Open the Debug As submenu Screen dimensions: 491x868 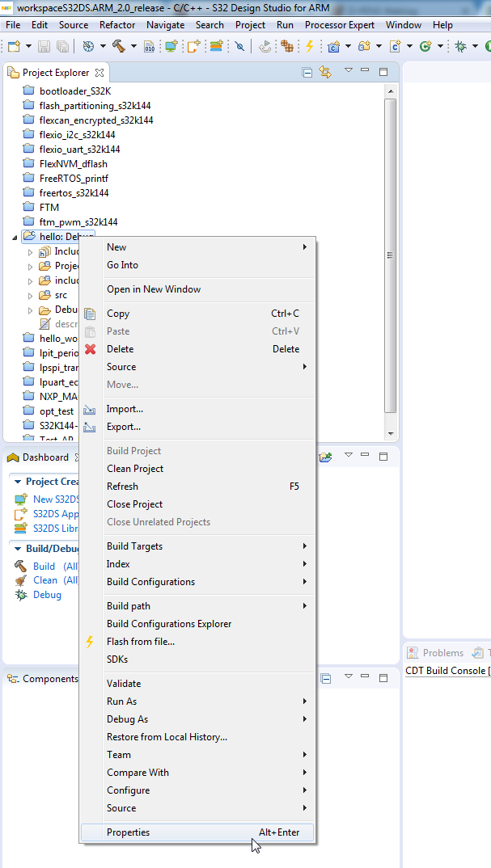coord(197,719)
